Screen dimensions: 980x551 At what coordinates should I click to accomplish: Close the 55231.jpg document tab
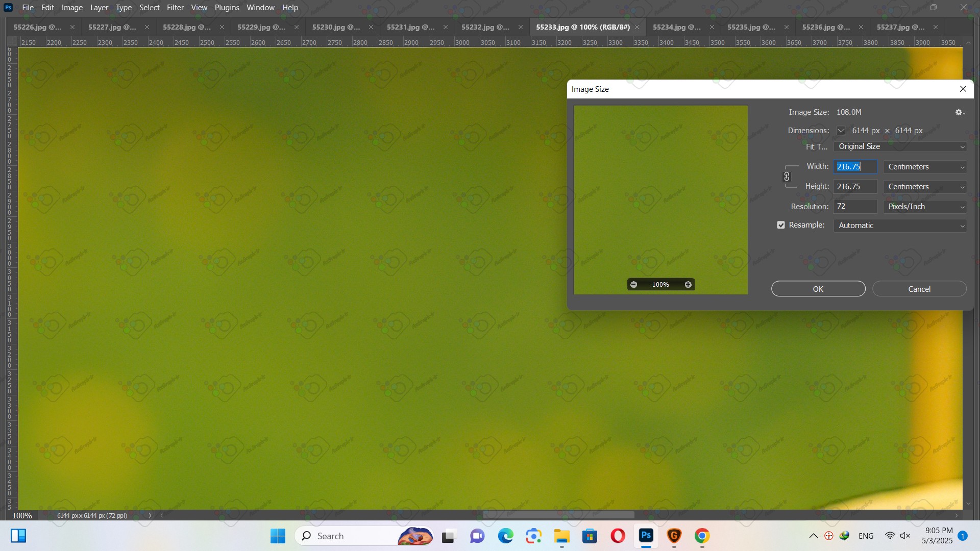pyautogui.click(x=446, y=27)
